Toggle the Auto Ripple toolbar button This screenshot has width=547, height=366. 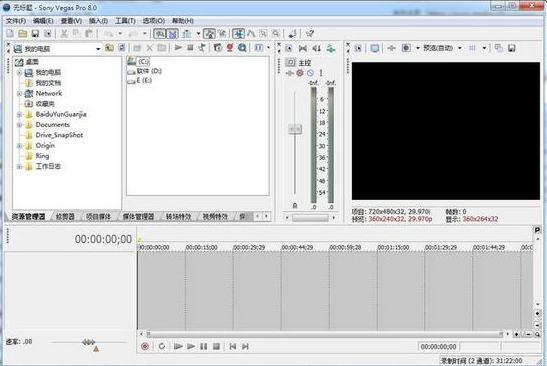187,33
